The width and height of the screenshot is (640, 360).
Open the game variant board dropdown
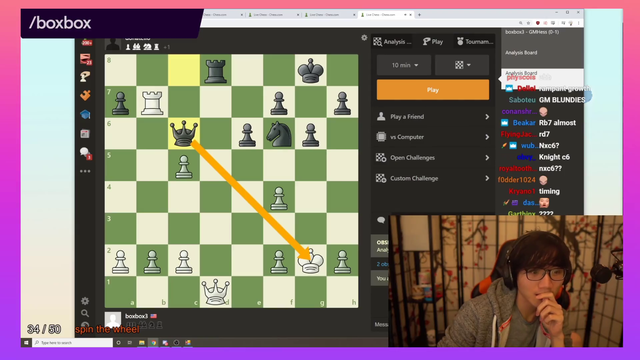[462, 65]
